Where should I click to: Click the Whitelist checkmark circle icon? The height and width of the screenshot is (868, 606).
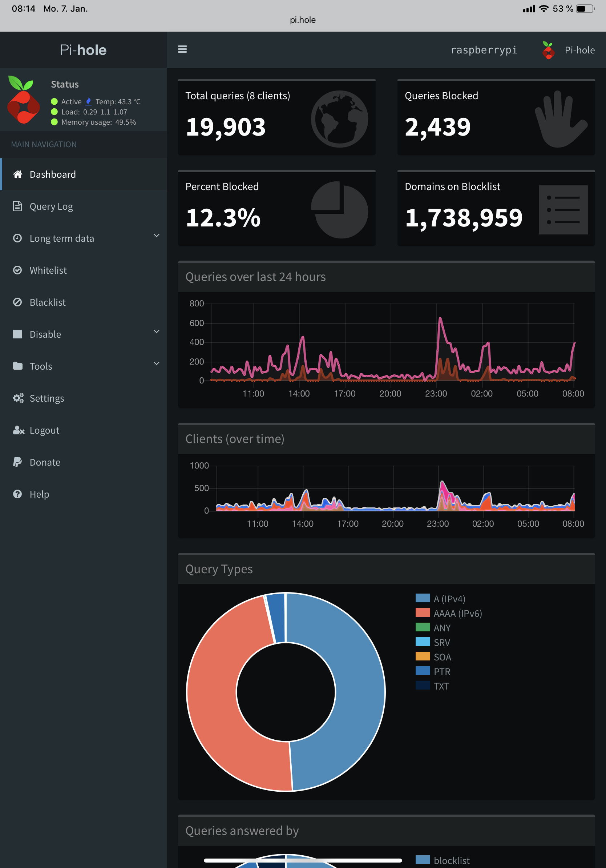click(17, 270)
